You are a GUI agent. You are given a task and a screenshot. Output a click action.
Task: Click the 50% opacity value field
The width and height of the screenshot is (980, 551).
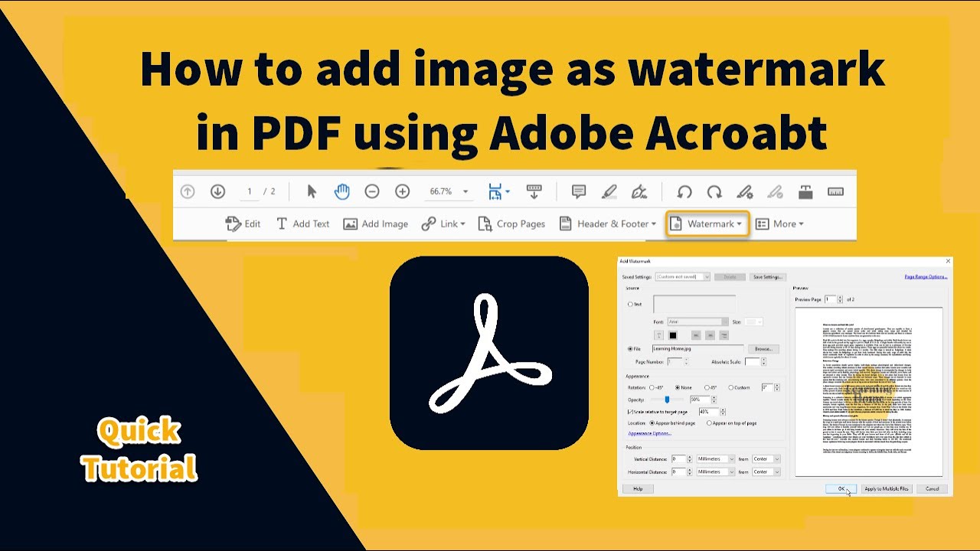(701, 399)
